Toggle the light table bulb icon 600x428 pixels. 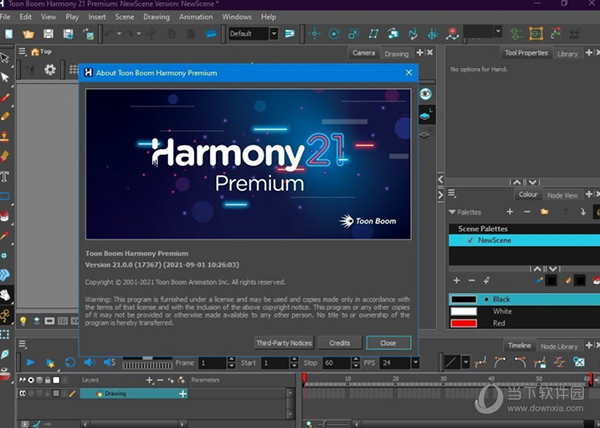click(x=23, y=321)
